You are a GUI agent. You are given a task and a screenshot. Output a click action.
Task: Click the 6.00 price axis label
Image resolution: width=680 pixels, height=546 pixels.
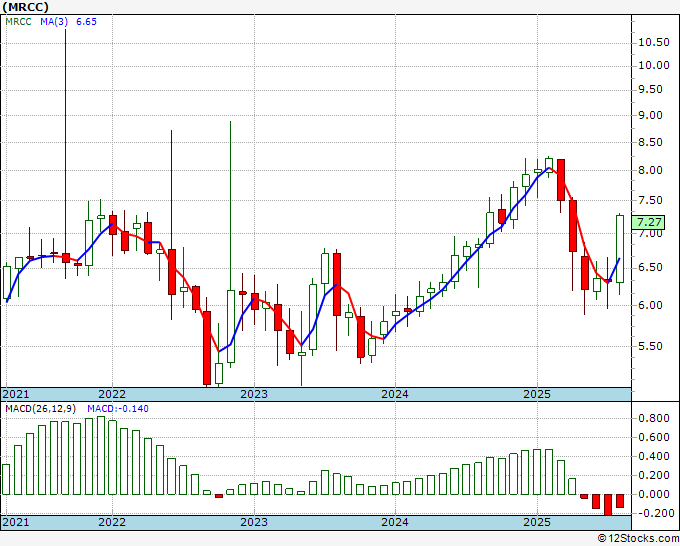coord(650,305)
